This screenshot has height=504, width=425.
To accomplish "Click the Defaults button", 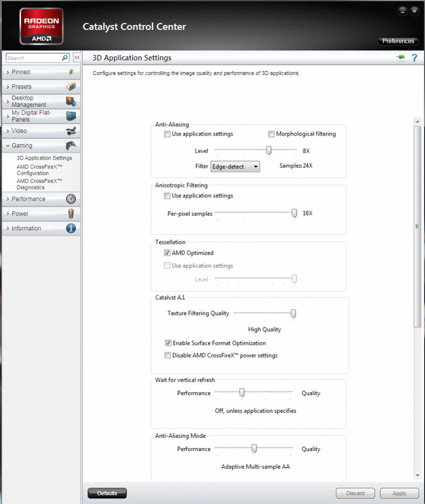I will click(107, 493).
